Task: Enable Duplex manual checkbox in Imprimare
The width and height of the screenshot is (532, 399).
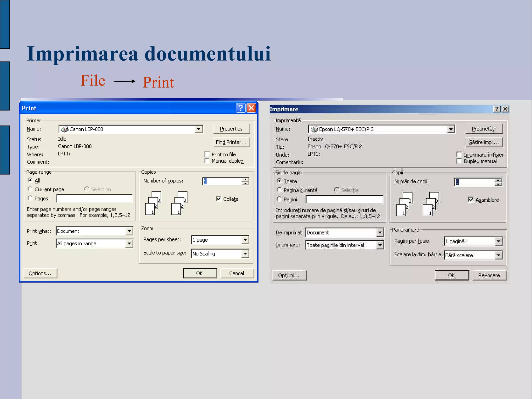Action: tap(459, 161)
